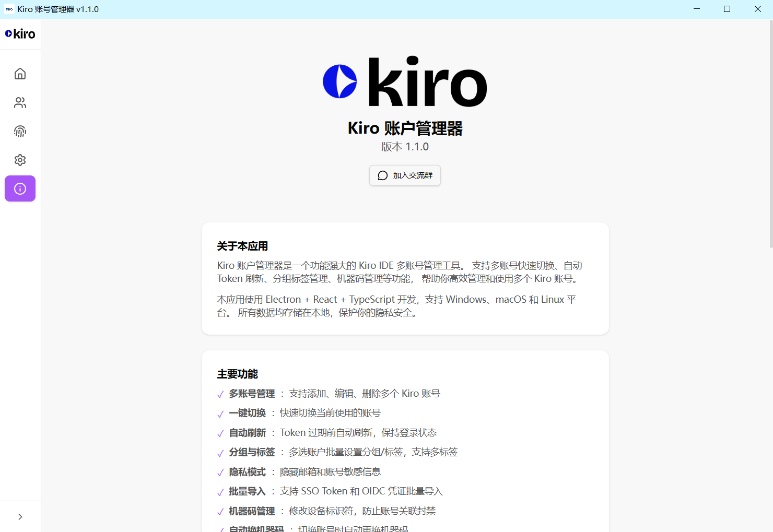Select the About info icon in sidebar

coord(20,188)
